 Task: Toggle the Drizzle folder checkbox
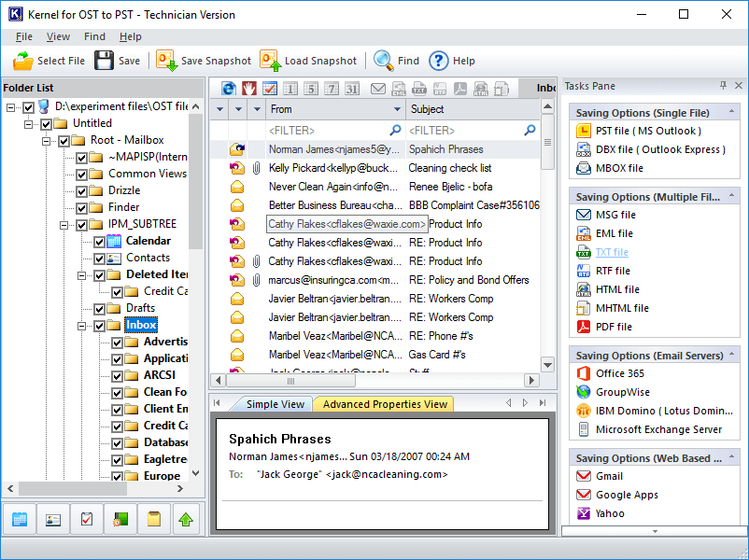pos(81,191)
